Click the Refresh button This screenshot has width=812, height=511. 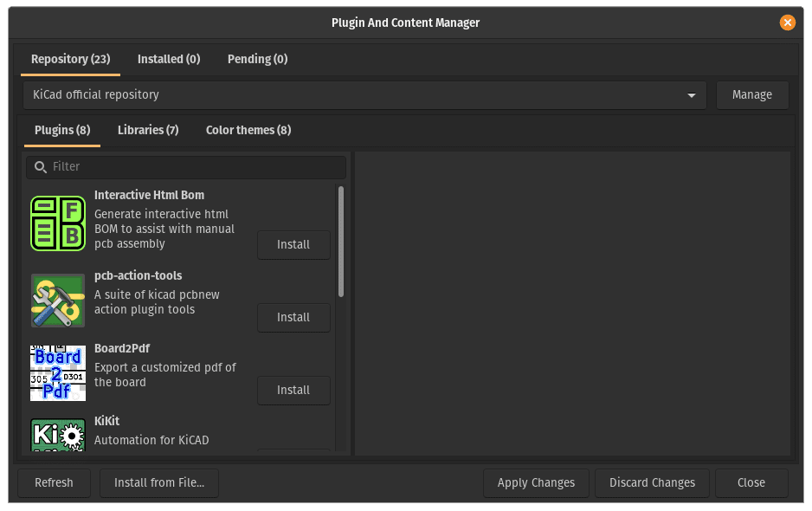[x=54, y=482]
